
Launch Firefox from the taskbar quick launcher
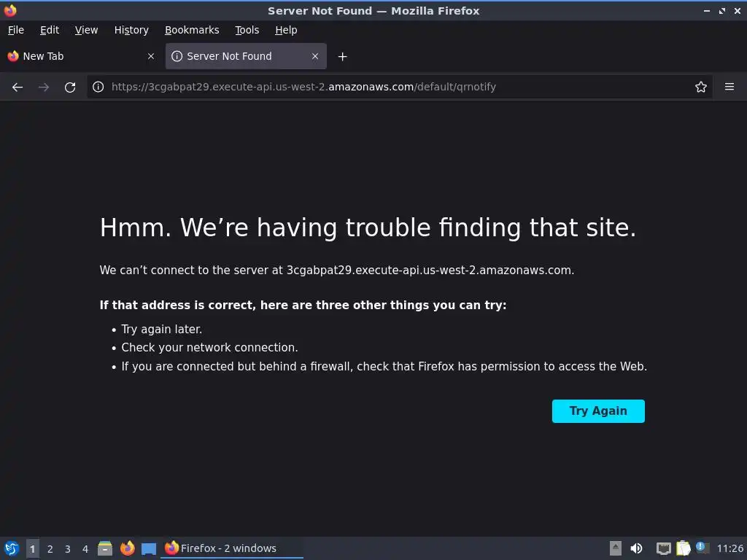click(x=127, y=548)
